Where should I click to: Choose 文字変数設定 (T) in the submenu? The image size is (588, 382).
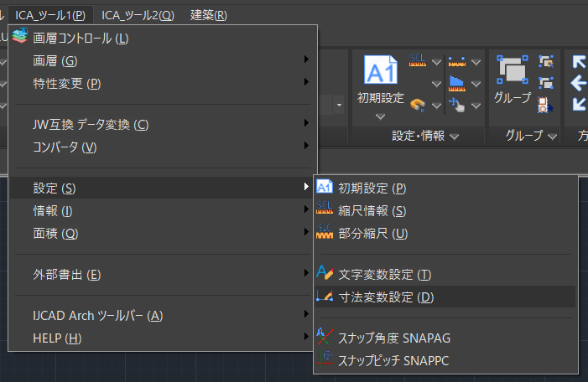coord(445,274)
